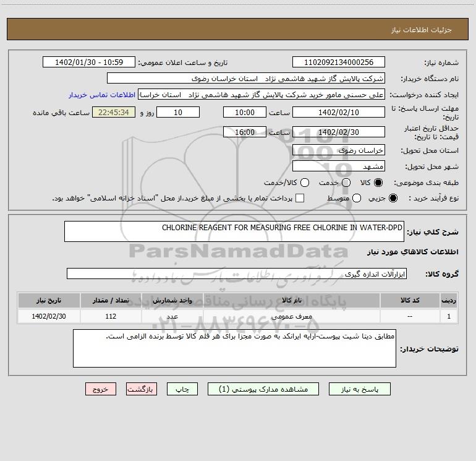Click the 'شرح کلی نیاز' chlorine reagent description field

click(234, 231)
